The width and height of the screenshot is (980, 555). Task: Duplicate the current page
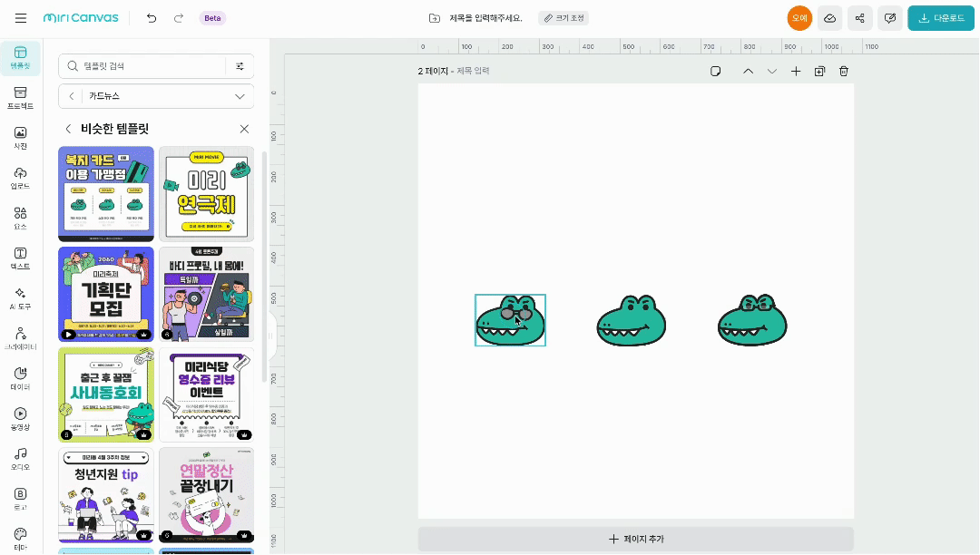click(x=820, y=71)
